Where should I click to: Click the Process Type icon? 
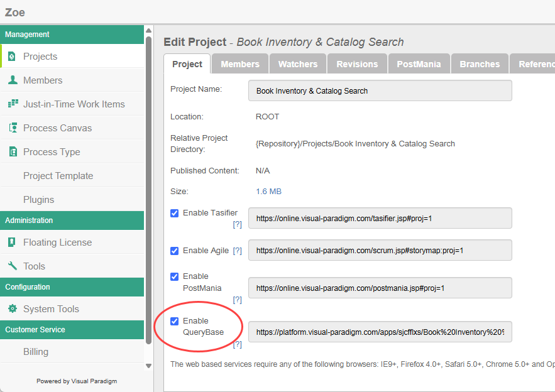pyautogui.click(x=13, y=151)
